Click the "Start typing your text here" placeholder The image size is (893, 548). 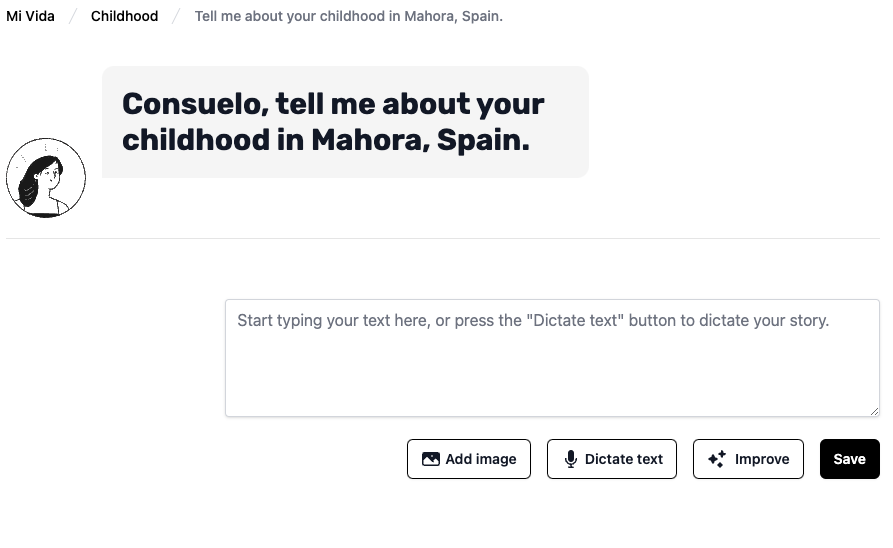(533, 321)
